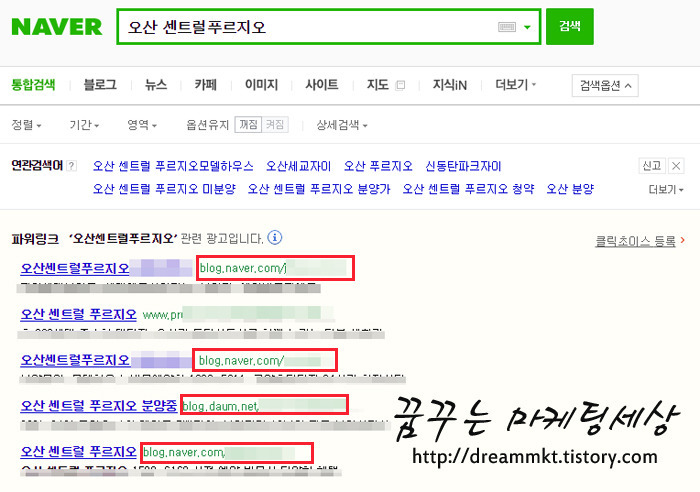Open related search 오산 푸르지오
Viewport: 700px width, 492px height.
(378, 167)
